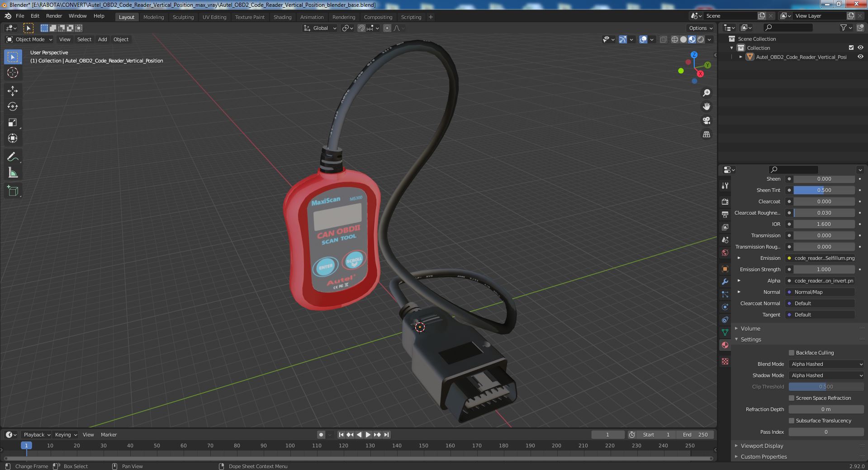Select the Add Cube tool
Image resolution: width=868 pixels, height=470 pixels.
(x=13, y=191)
